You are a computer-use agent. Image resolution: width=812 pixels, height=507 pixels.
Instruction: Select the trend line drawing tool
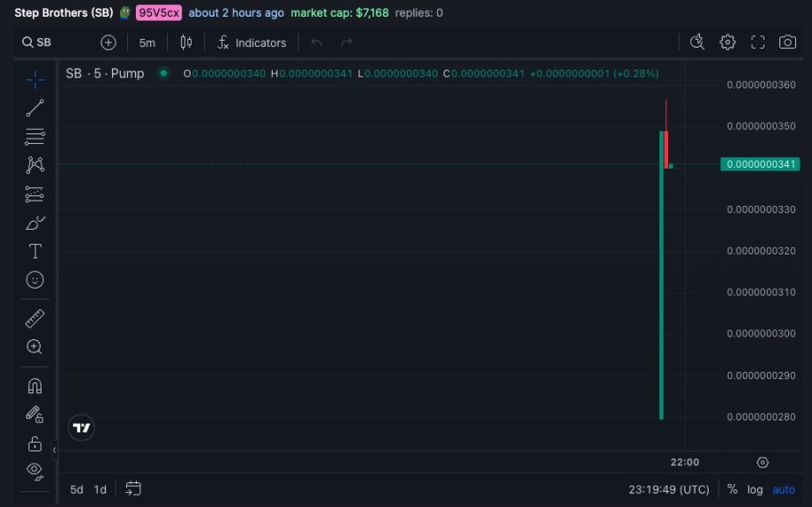pyautogui.click(x=35, y=109)
